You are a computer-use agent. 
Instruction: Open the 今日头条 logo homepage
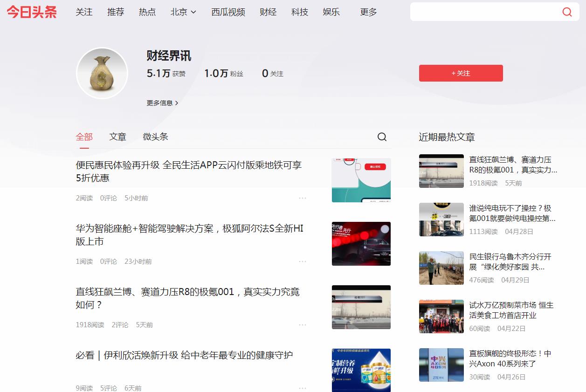tap(32, 12)
